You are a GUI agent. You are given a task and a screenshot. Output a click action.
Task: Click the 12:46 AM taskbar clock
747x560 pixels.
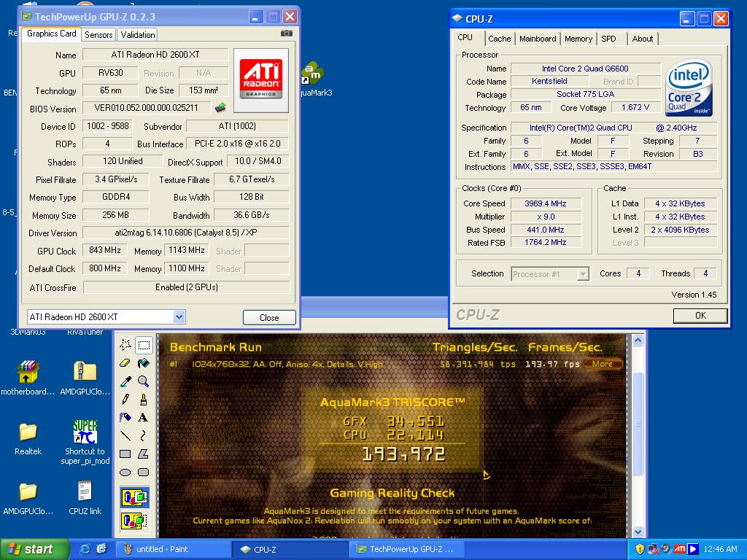click(x=720, y=549)
